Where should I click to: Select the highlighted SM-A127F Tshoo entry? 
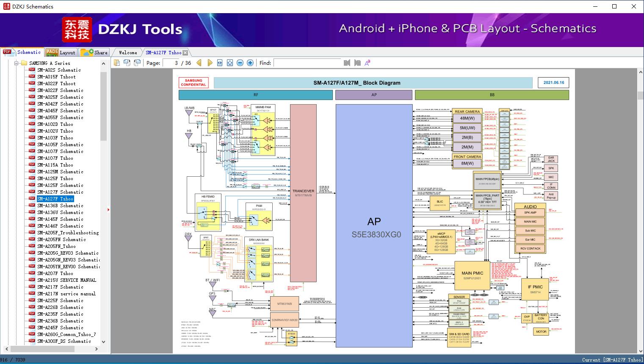point(55,199)
